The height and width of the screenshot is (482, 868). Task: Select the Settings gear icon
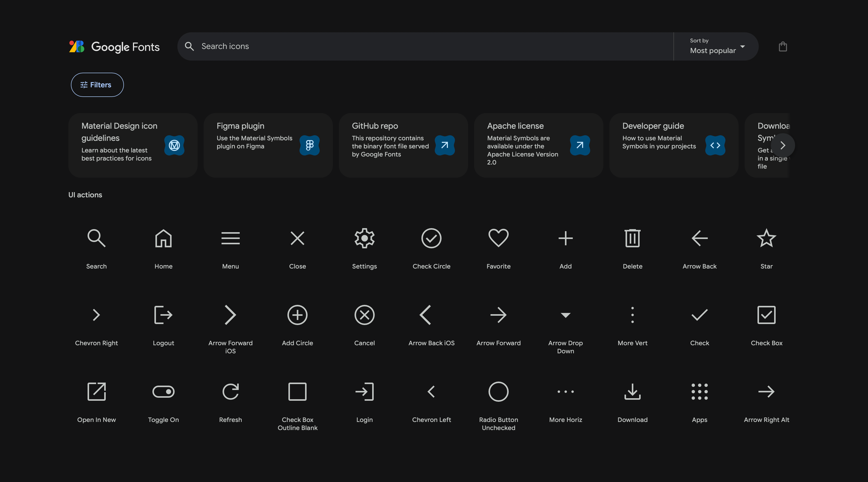[364, 238]
